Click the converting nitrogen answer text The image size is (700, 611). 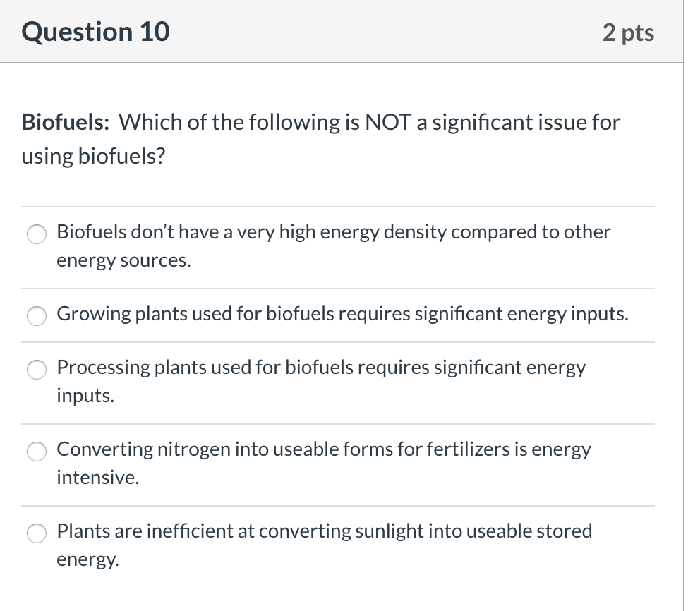click(x=324, y=463)
